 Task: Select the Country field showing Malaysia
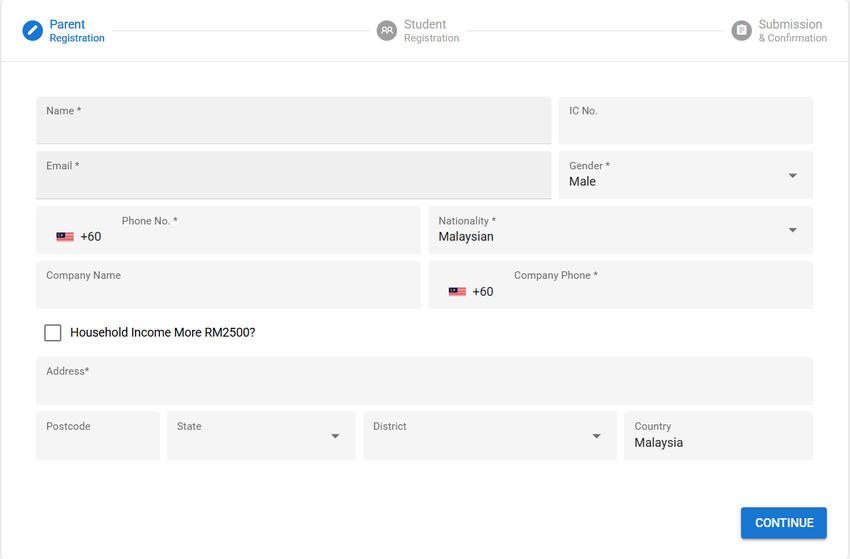click(718, 435)
